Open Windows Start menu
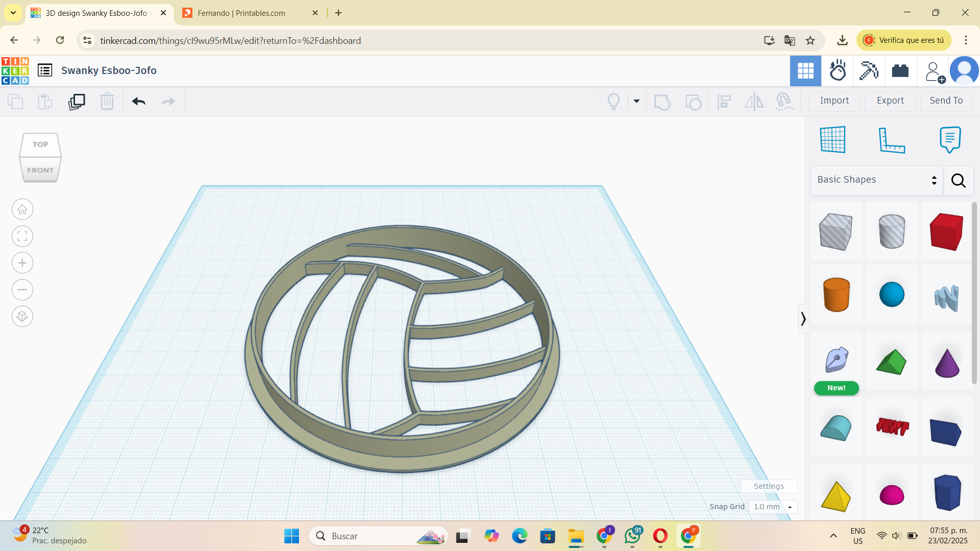This screenshot has width=980, height=551. coord(291,536)
